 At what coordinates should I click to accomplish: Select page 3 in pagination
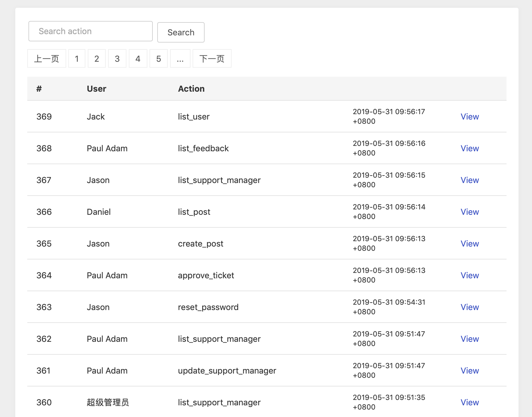pyautogui.click(x=117, y=58)
